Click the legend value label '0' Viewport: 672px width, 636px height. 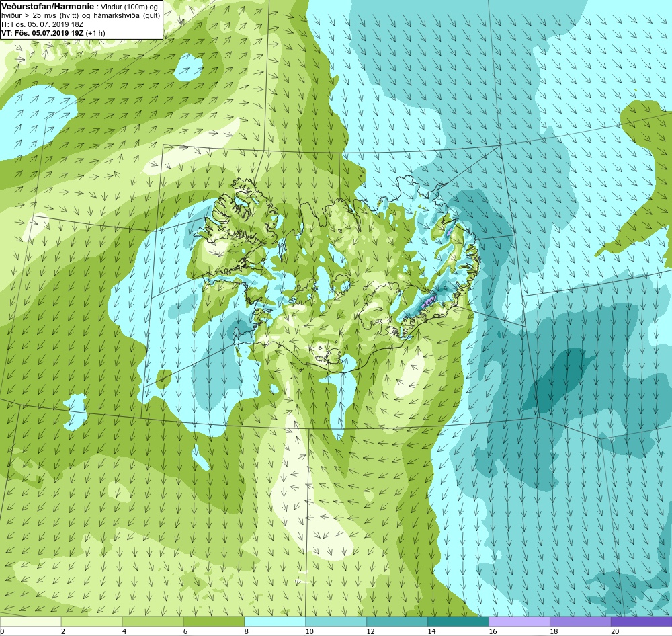click(2, 631)
